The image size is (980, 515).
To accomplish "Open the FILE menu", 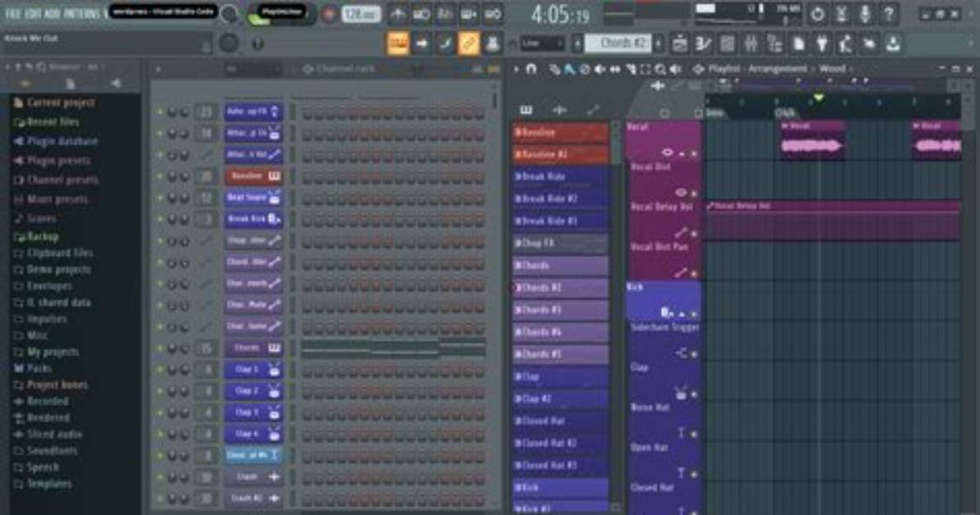I will tap(12, 13).
